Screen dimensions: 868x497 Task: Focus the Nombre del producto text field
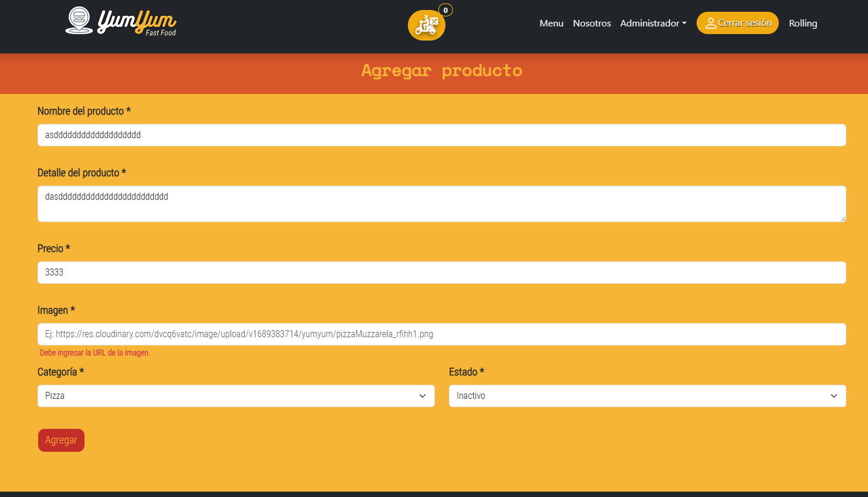[440, 135]
